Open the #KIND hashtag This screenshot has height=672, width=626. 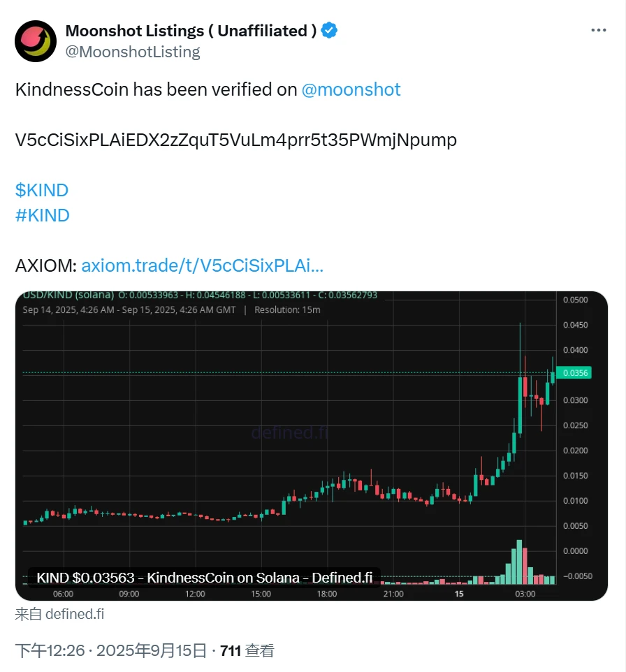tap(42, 215)
